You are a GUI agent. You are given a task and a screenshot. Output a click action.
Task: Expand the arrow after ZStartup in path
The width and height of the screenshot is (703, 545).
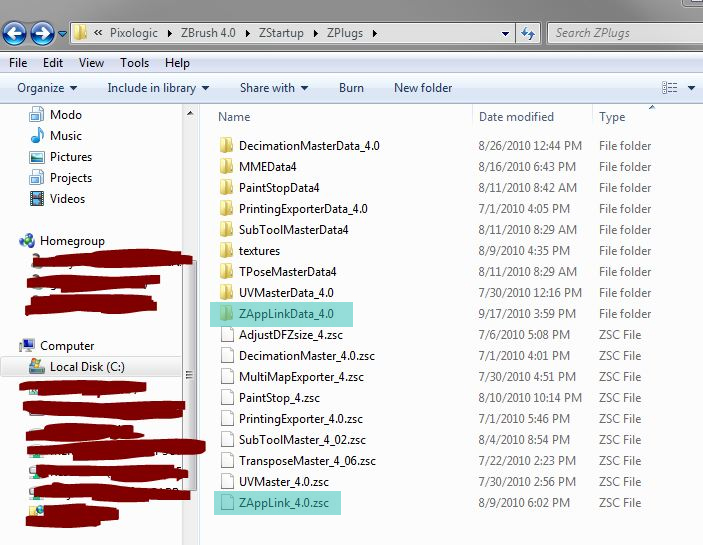tap(316, 34)
